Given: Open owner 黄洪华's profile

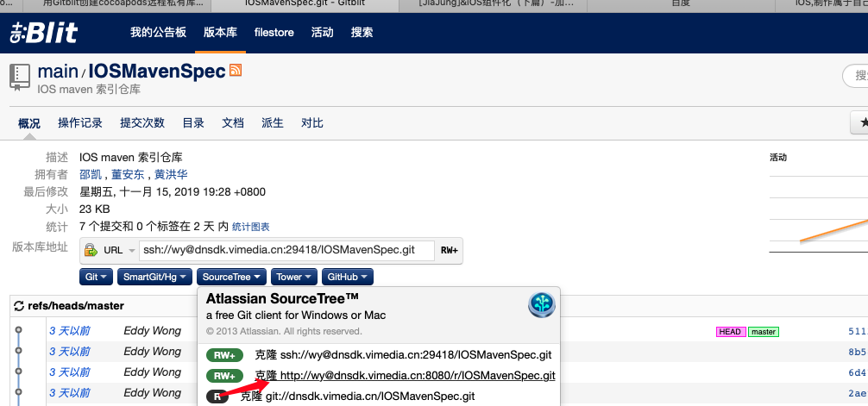Looking at the screenshot, I should (171, 175).
